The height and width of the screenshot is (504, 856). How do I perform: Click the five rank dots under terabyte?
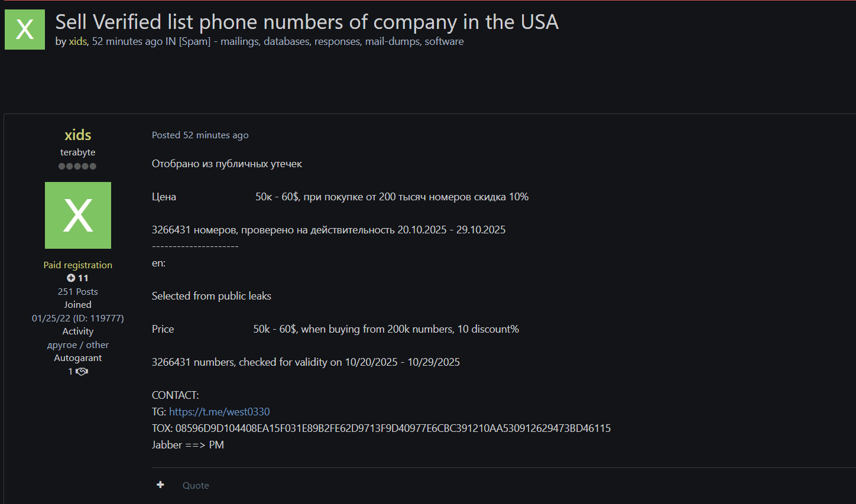(x=77, y=166)
